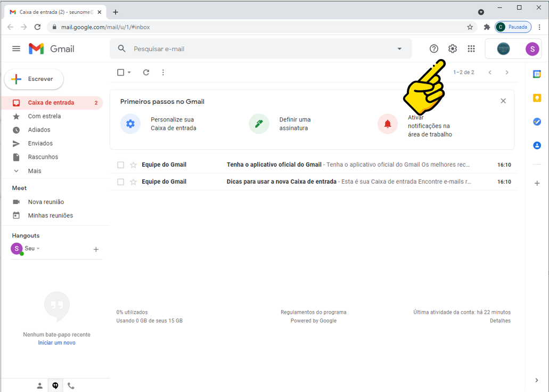This screenshot has width=549, height=392.
Task: Click the red bell notifications icon
Action: (x=387, y=124)
